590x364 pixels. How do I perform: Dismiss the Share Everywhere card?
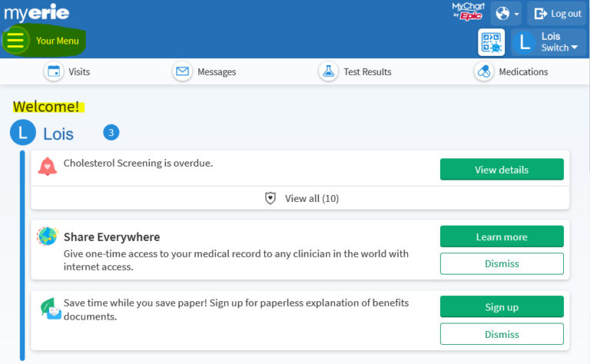(501, 263)
